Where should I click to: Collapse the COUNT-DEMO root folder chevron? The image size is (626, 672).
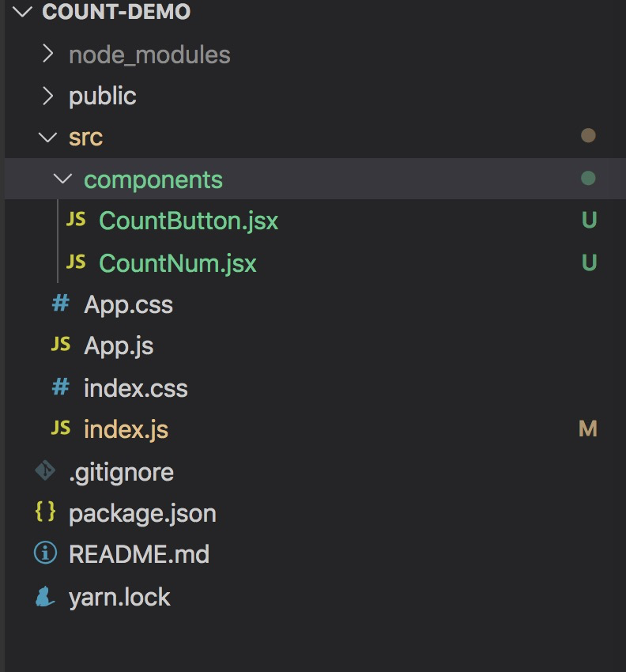[23, 12]
